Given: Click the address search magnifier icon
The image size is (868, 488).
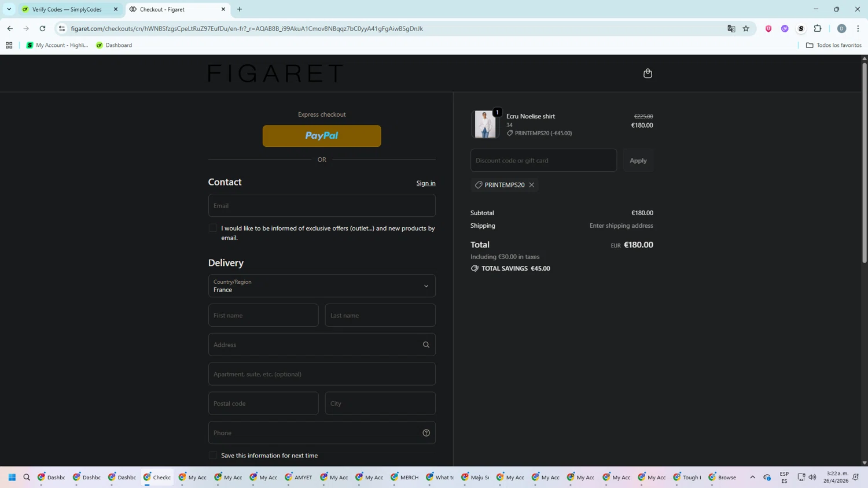Looking at the screenshot, I should click(426, 345).
